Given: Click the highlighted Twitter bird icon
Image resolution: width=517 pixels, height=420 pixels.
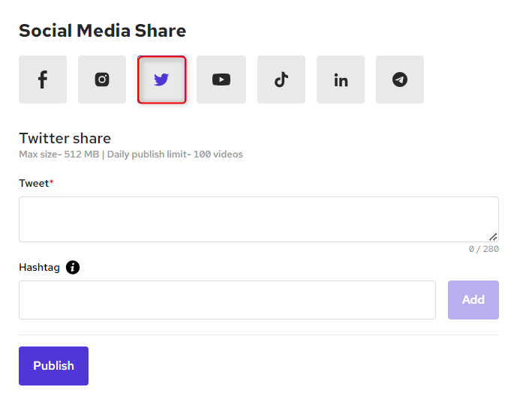Looking at the screenshot, I should pos(161,79).
